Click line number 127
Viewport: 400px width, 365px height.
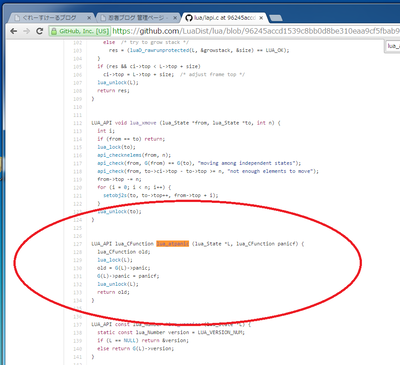point(77,244)
